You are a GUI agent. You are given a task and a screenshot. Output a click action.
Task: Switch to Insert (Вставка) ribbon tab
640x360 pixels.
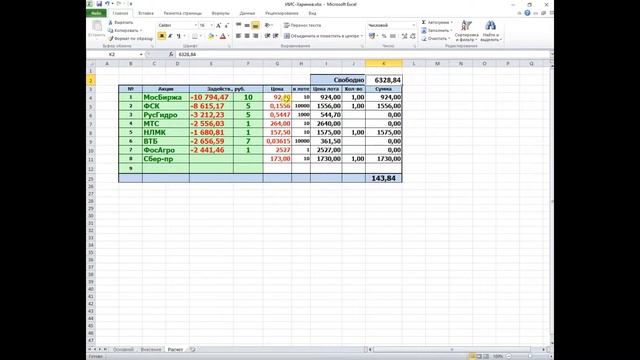[x=146, y=13]
